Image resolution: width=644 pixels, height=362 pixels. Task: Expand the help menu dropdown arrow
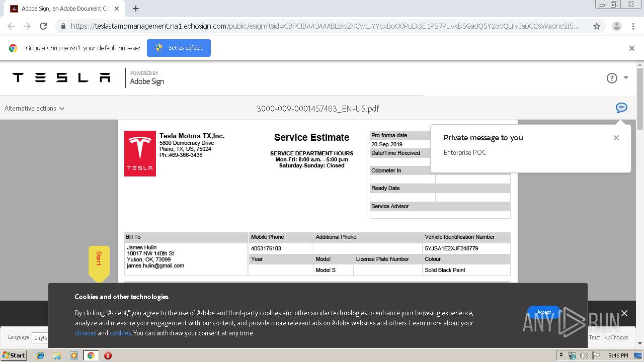626,78
